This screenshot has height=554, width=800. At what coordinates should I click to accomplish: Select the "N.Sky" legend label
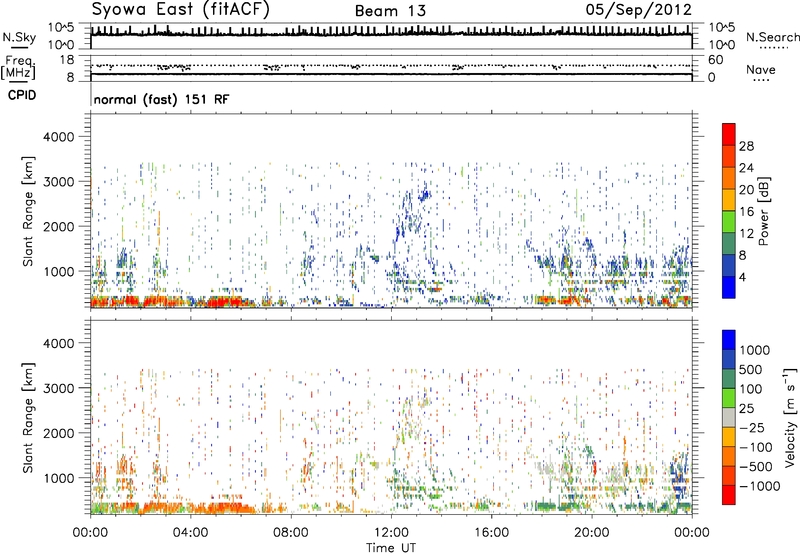(x=19, y=37)
